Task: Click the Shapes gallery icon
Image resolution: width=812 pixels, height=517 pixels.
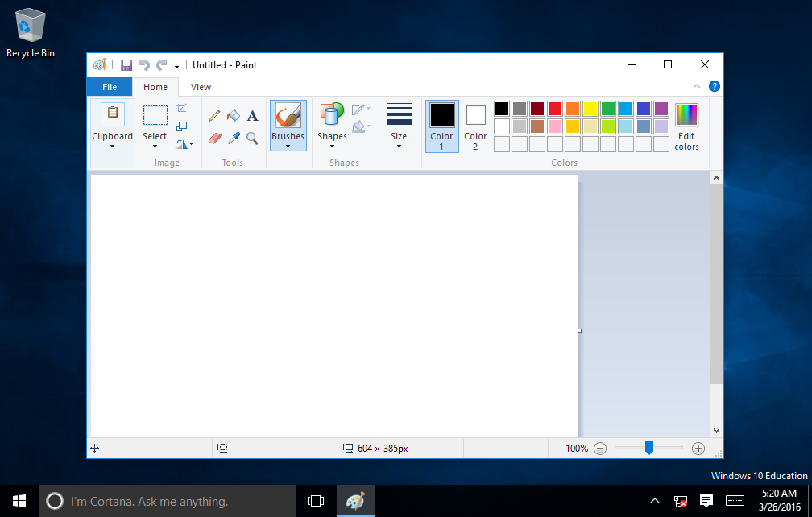Action: coord(332,114)
